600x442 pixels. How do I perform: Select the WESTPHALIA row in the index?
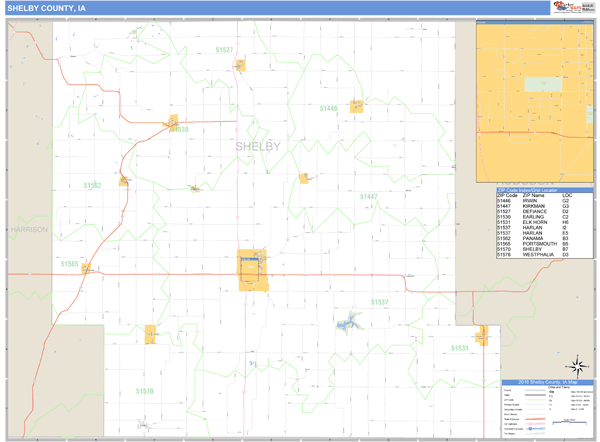click(545, 254)
